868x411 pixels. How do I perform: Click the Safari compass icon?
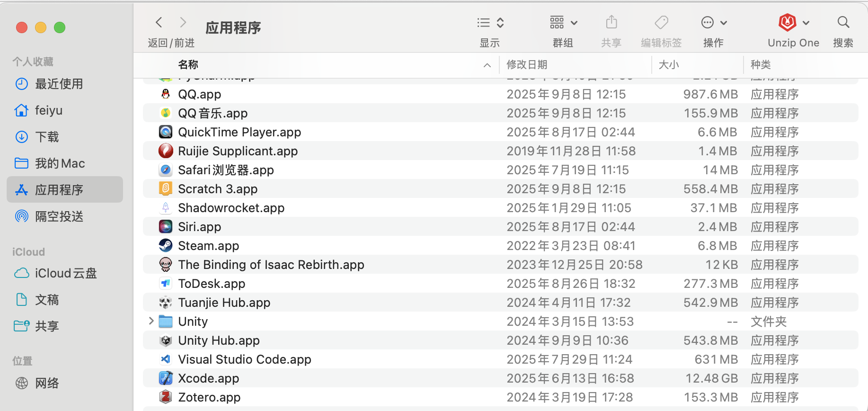point(165,170)
